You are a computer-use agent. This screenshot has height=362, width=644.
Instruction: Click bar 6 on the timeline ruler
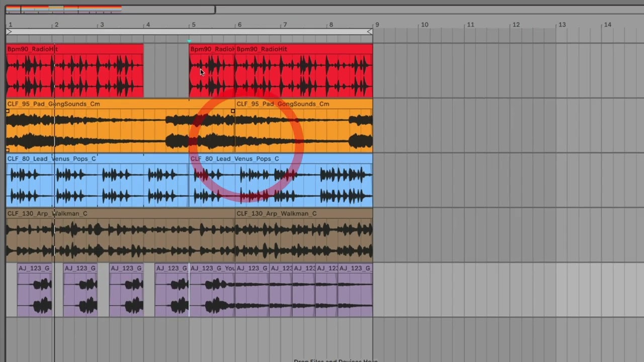239,25
